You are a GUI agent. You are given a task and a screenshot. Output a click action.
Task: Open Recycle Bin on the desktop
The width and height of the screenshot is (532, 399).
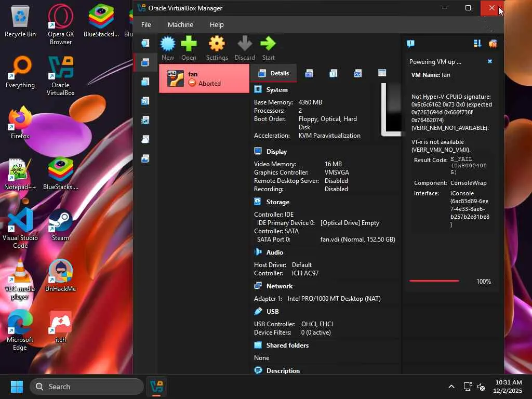coord(20,21)
